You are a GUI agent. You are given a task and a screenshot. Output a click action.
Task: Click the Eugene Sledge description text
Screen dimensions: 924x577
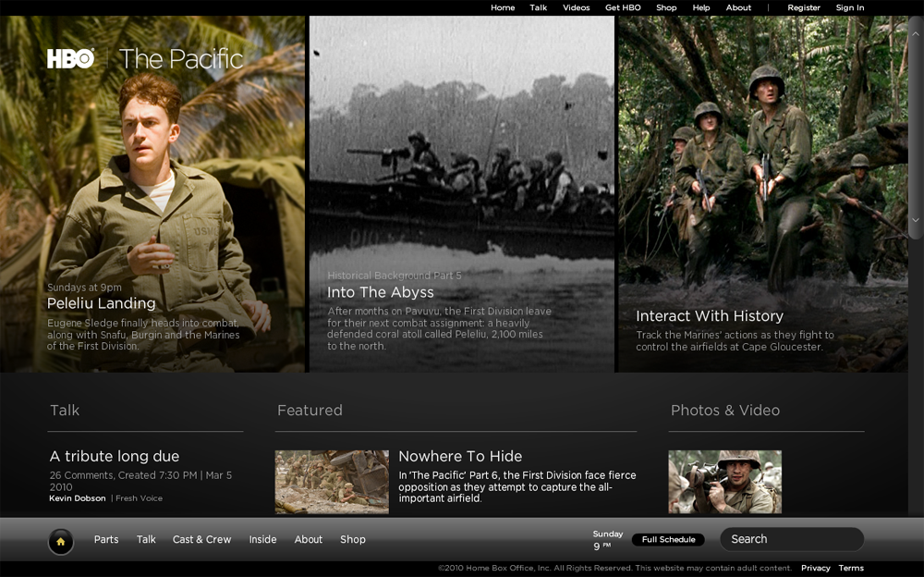pos(143,335)
